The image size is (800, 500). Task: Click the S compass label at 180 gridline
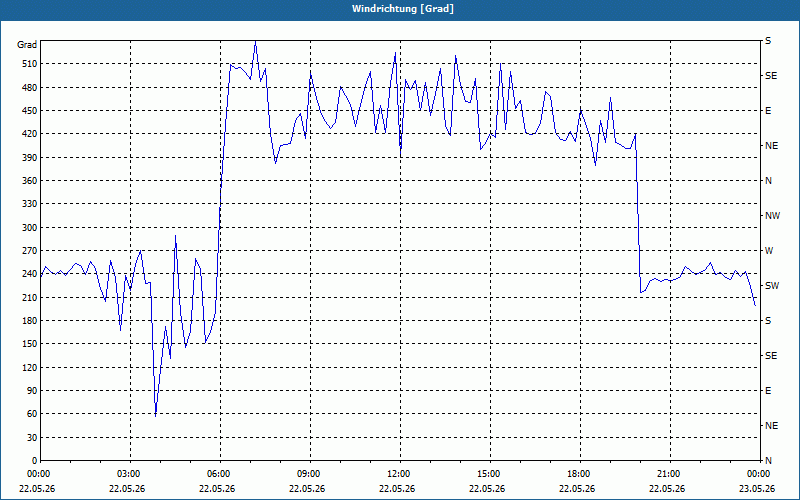(768, 321)
